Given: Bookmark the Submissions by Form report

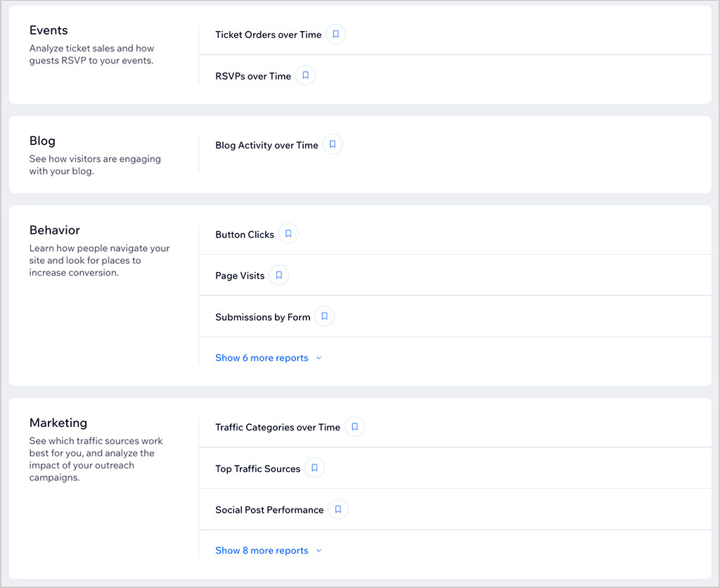Looking at the screenshot, I should pos(325,317).
